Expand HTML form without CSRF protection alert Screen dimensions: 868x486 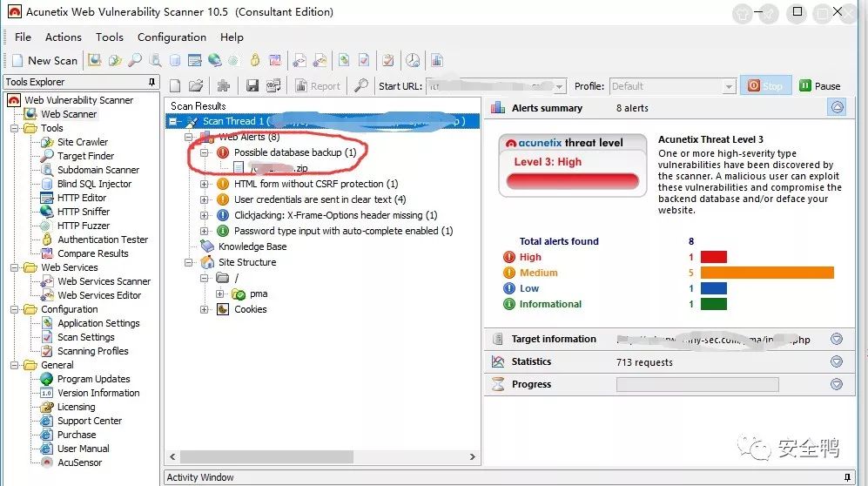click(x=205, y=184)
